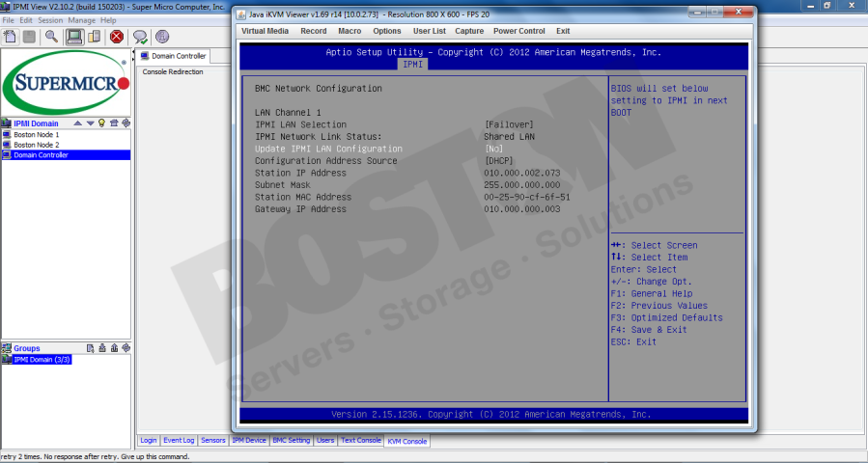868x463 pixels.
Task: Click the Java icon in iKVM Viewer title bar
Action: [x=241, y=14]
